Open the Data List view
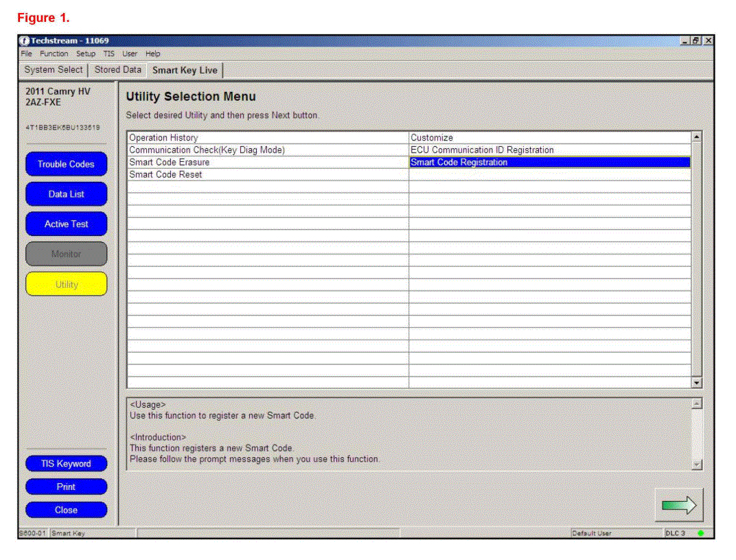The width and height of the screenshot is (736, 560). click(66, 194)
